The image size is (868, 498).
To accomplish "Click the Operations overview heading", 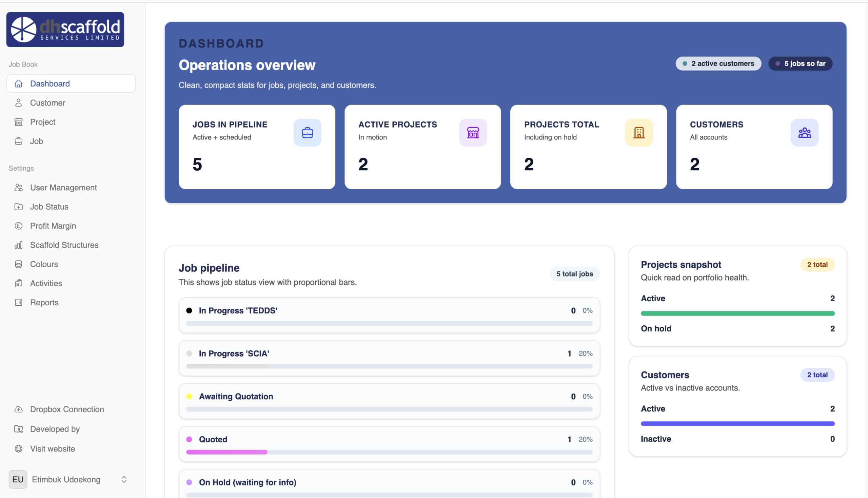I will pos(247,65).
